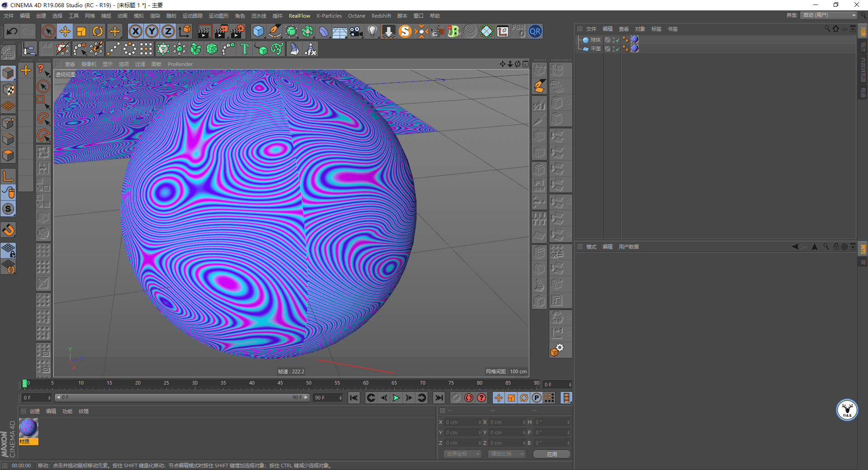
Task: Click the green playhead at frame 0
Action: pyautogui.click(x=24, y=383)
